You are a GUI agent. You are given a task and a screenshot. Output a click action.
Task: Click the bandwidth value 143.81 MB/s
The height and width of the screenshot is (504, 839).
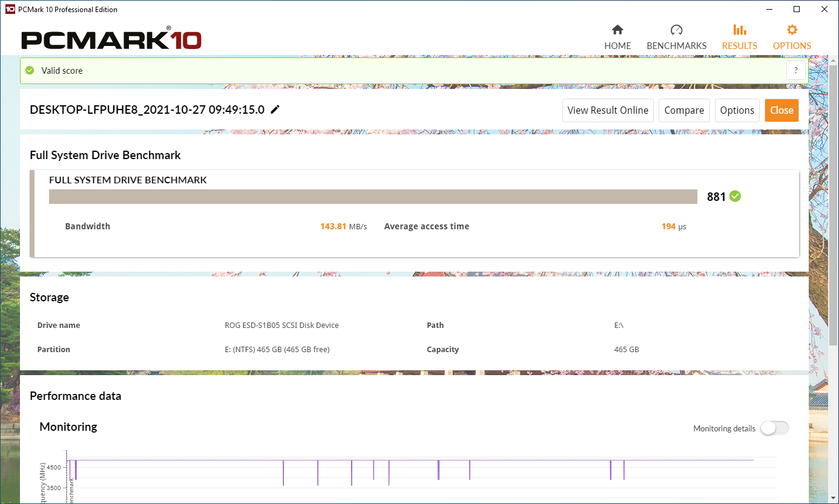tap(343, 226)
